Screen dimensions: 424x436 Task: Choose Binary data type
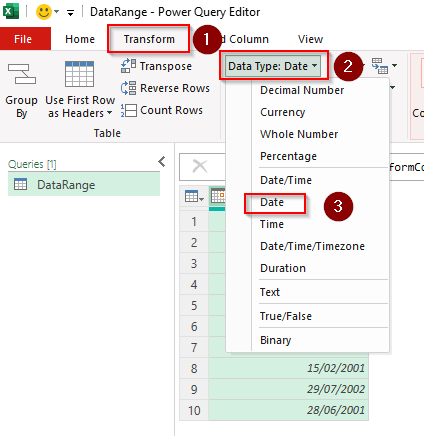[x=275, y=340]
